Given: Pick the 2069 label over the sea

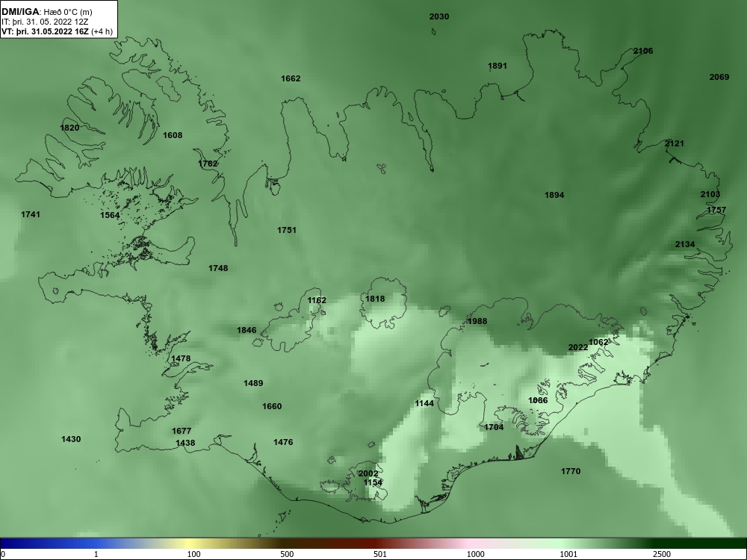Looking at the screenshot, I should click(x=719, y=77).
